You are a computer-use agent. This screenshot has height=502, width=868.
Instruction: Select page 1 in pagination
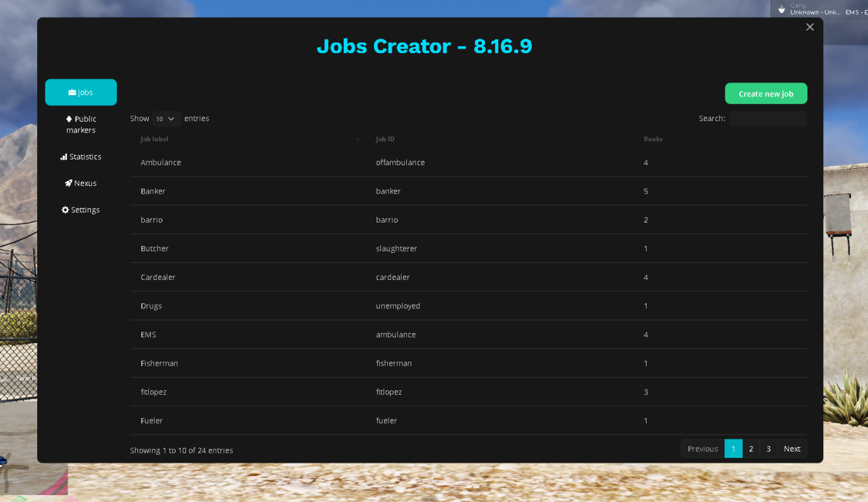[x=733, y=448]
